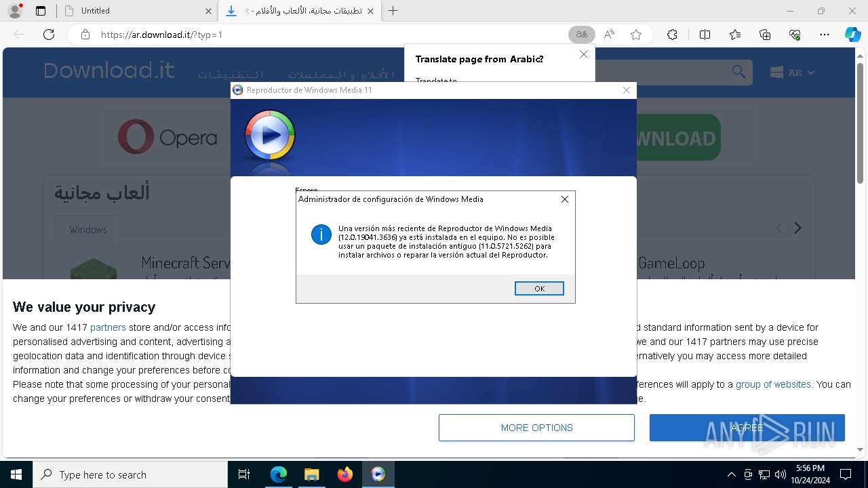Refresh the current page
The image size is (868, 488).
coord(49,35)
